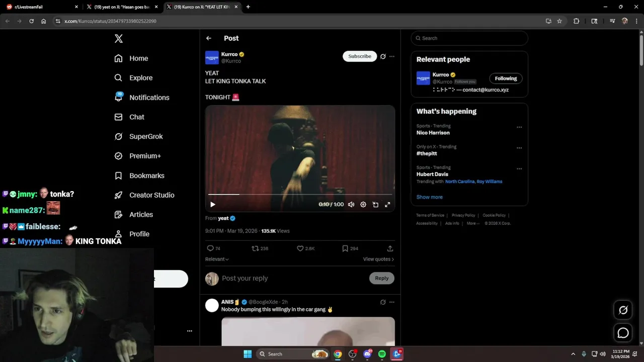Go to Home in X sidebar
The width and height of the screenshot is (644, 362).
(131, 58)
